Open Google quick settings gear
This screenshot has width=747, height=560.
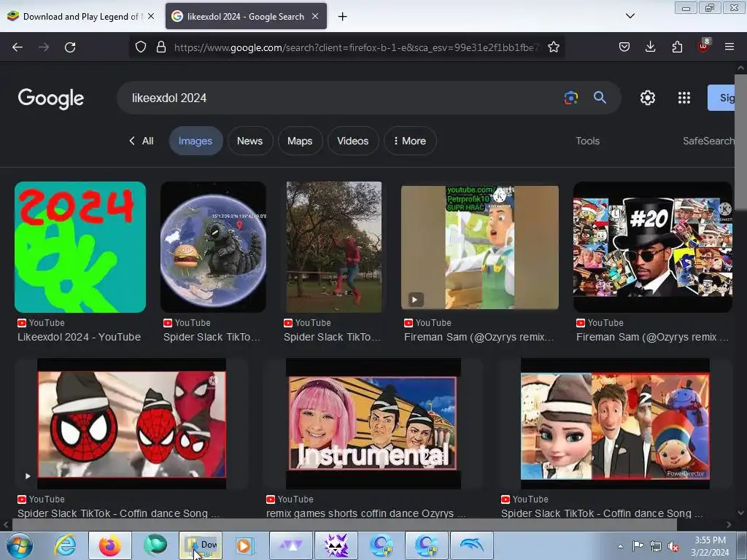coord(648,98)
